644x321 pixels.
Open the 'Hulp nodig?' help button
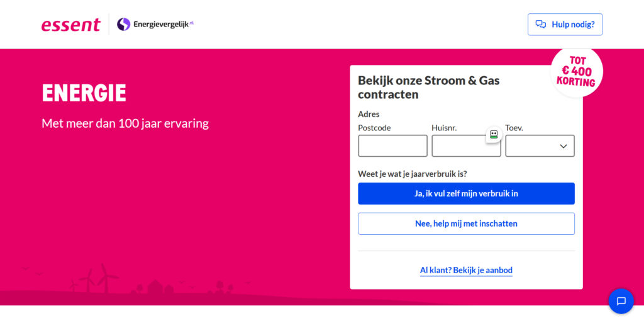565,25
